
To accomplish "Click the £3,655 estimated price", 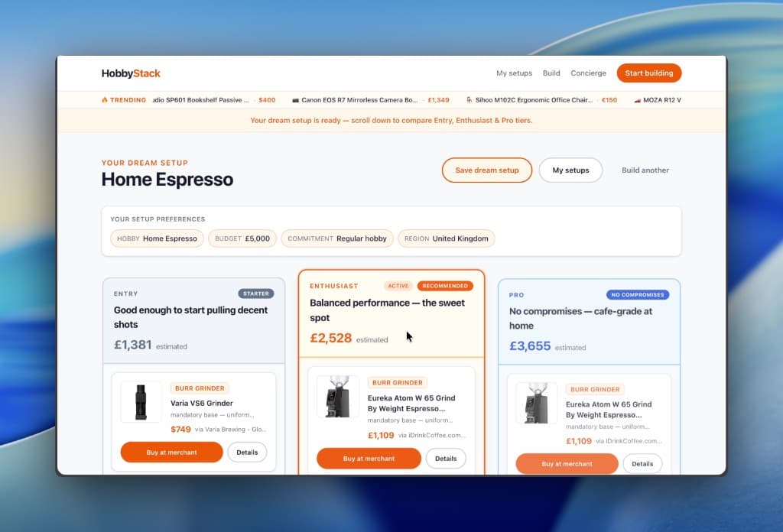I will [547, 346].
